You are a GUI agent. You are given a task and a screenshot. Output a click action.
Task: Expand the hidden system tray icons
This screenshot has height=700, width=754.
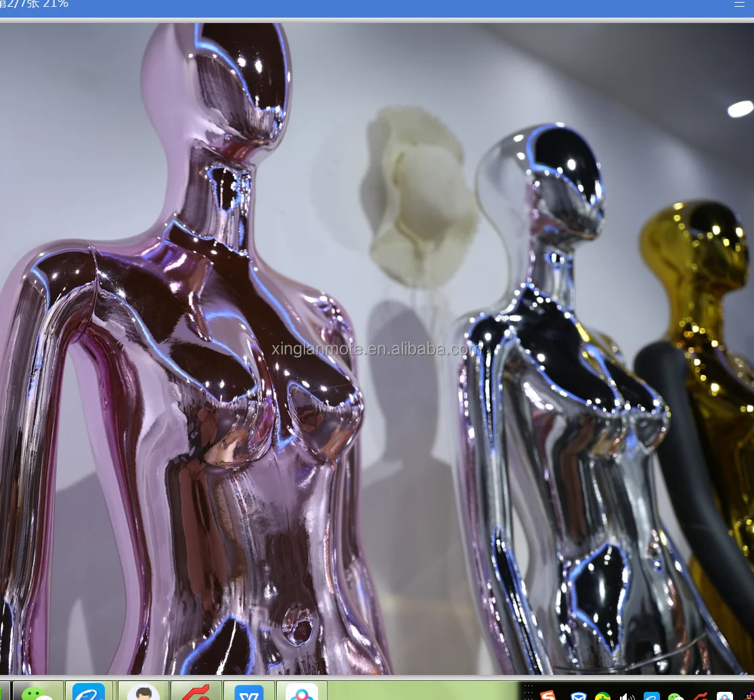530,695
